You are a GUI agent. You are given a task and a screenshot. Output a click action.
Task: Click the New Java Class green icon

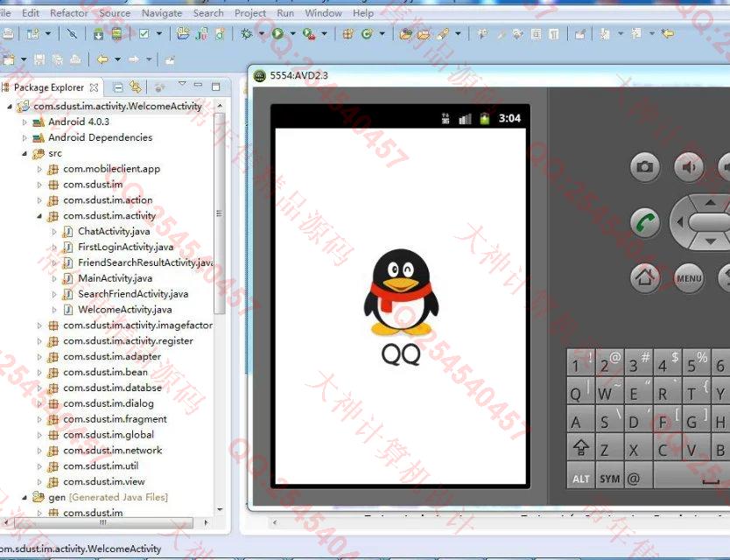367,33
